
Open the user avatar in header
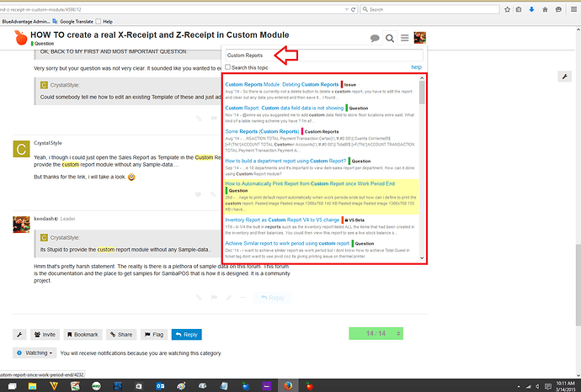tap(420, 38)
